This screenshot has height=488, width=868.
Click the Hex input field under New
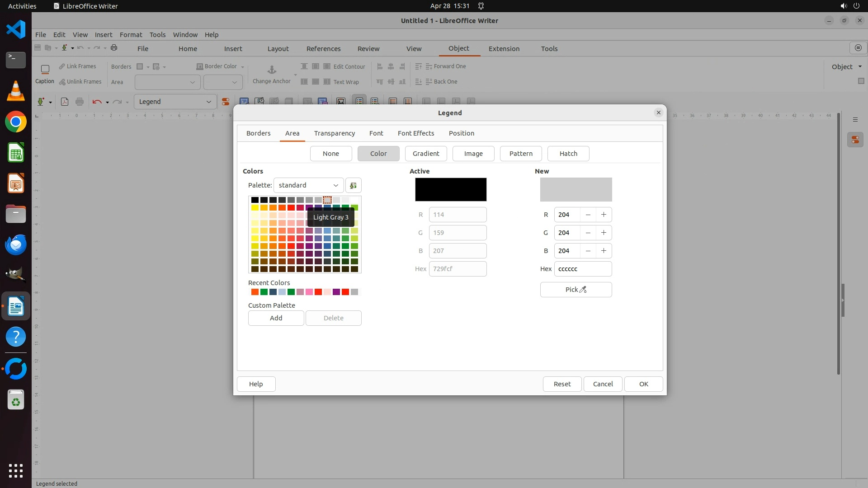[582, 269]
